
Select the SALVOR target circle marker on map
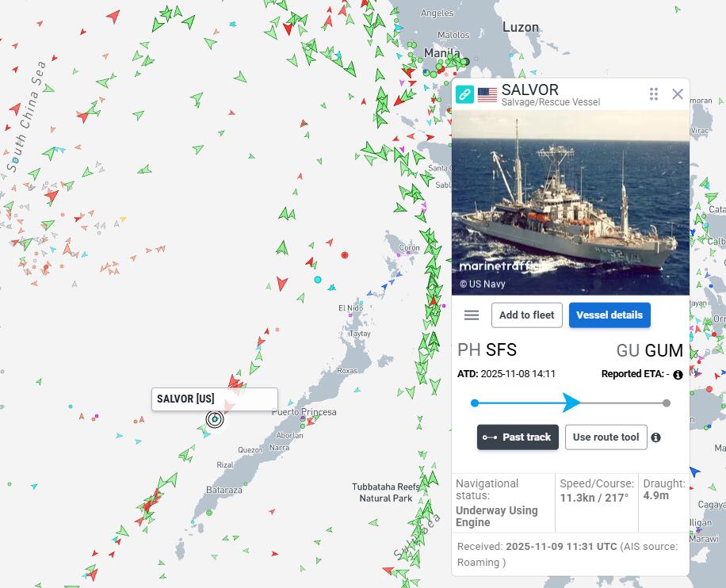coord(215,419)
